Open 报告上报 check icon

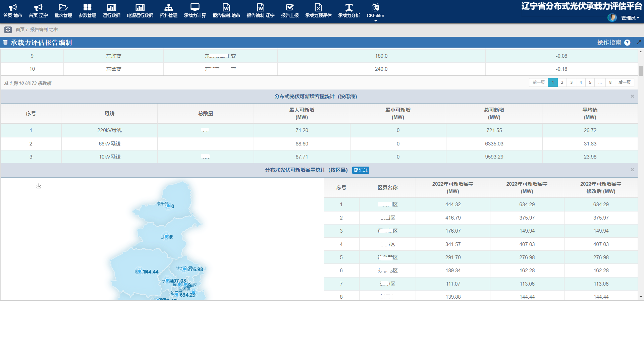click(290, 7)
